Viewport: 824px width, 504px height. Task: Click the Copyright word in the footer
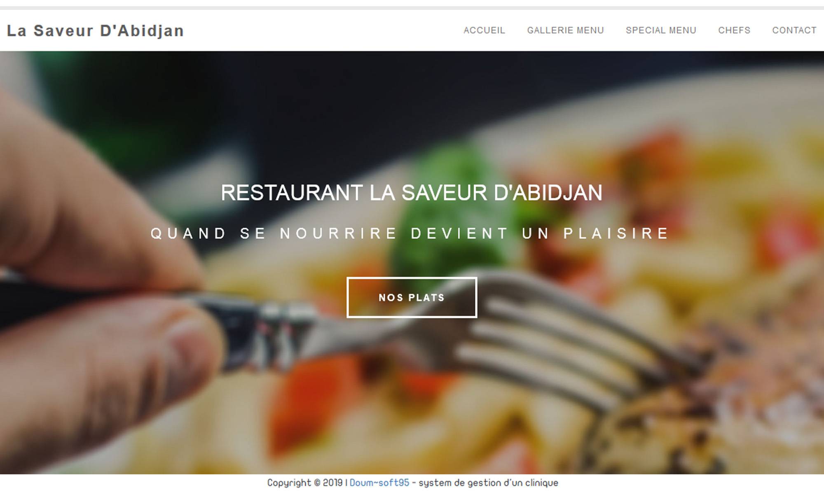coord(289,483)
